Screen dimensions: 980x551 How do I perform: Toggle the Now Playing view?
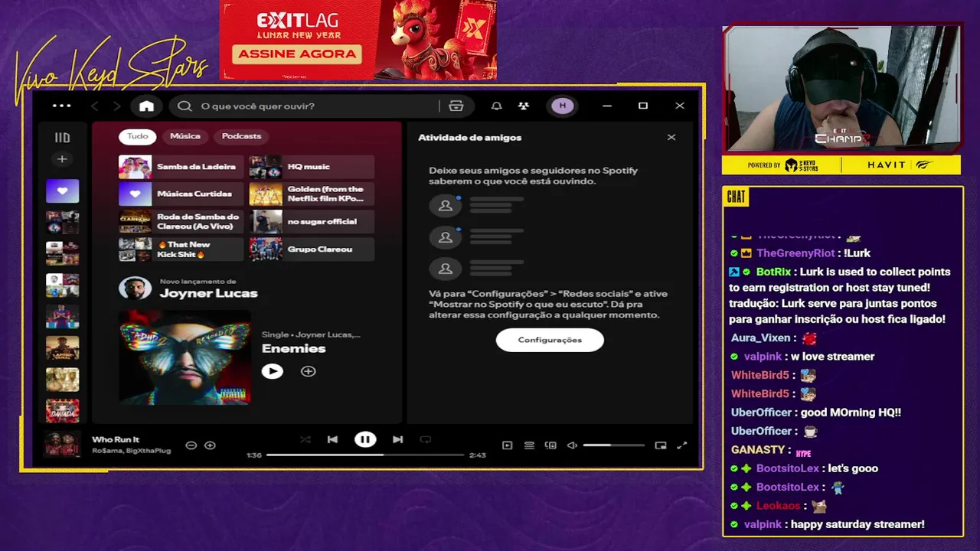point(507,445)
